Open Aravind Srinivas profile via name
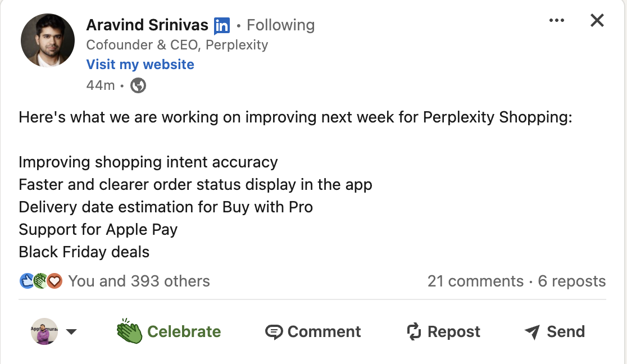This screenshot has height=364, width=627. pyautogui.click(x=147, y=25)
